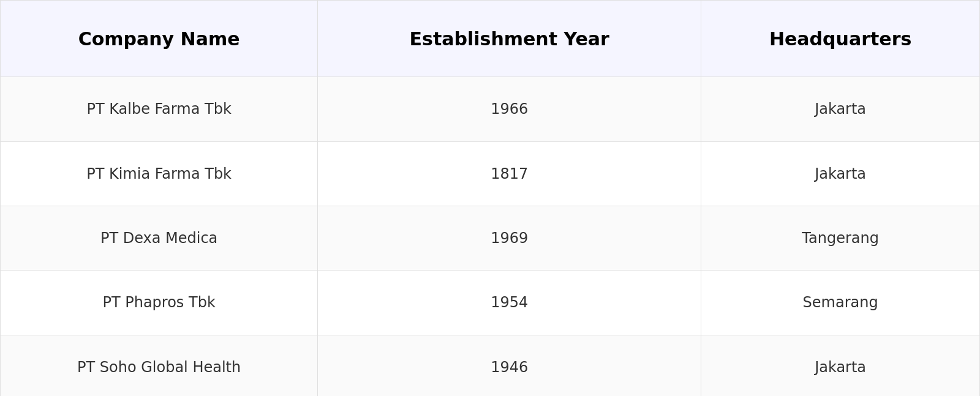Click the Semarang headquarters cell
Screen dimensions: 980x396
click(x=840, y=302)
